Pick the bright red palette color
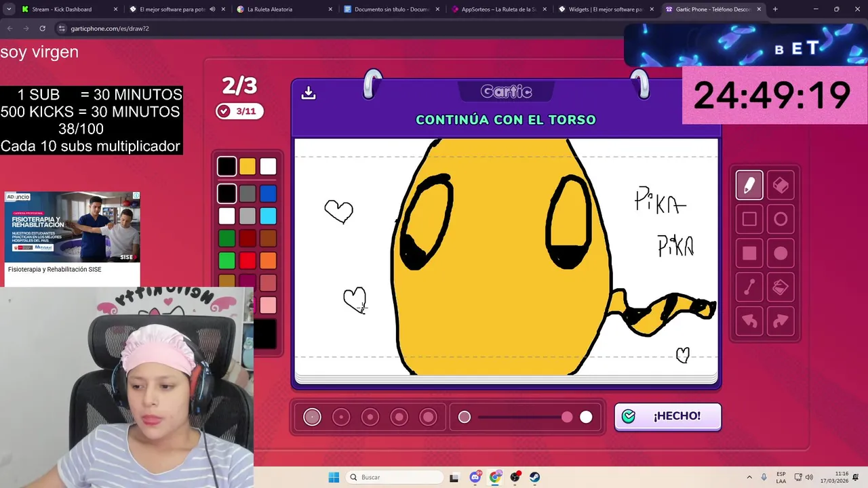 coord(248,260)
